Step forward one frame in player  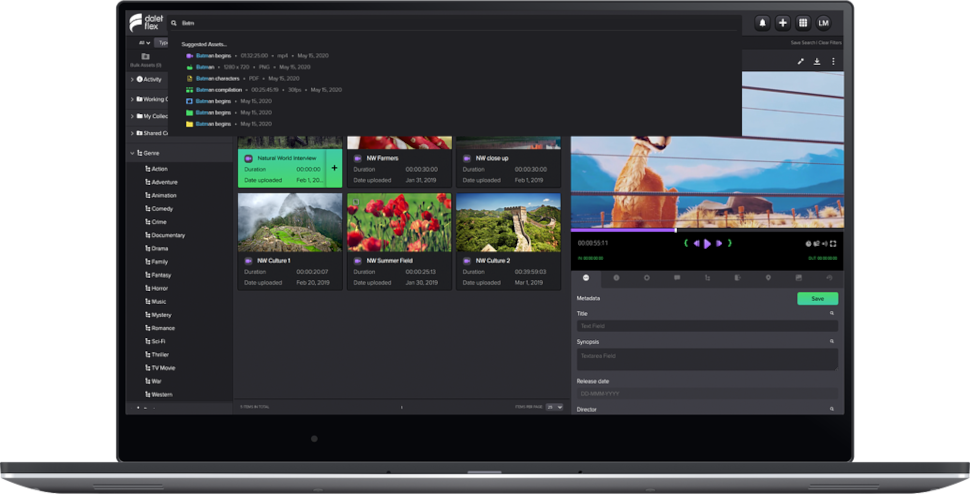[x=718, y=244]
